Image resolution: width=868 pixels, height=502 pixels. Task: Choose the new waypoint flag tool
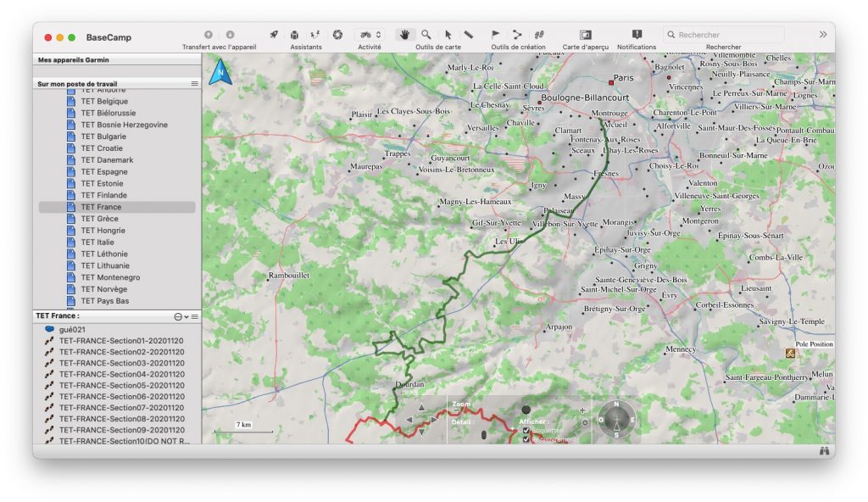point(496,34)
